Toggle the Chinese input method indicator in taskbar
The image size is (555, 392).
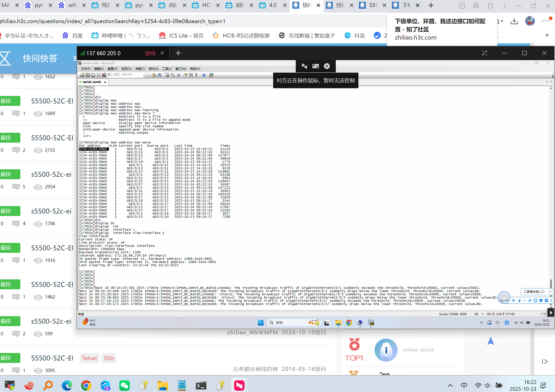464,386
